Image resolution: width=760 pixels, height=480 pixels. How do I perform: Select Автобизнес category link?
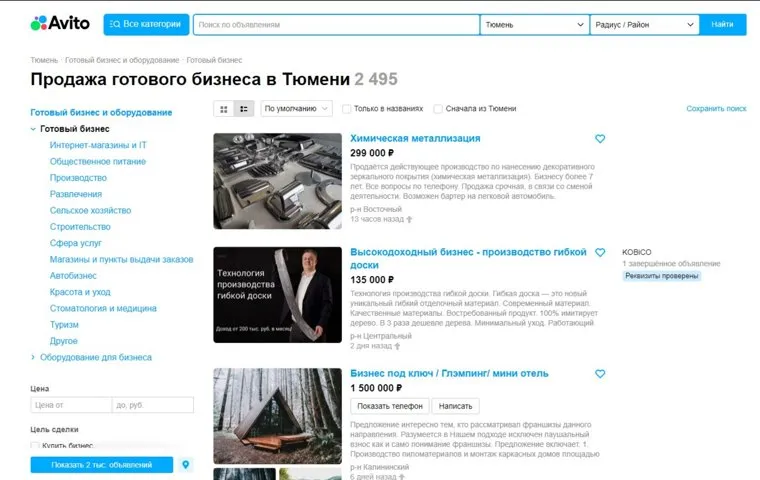(73, 276)
